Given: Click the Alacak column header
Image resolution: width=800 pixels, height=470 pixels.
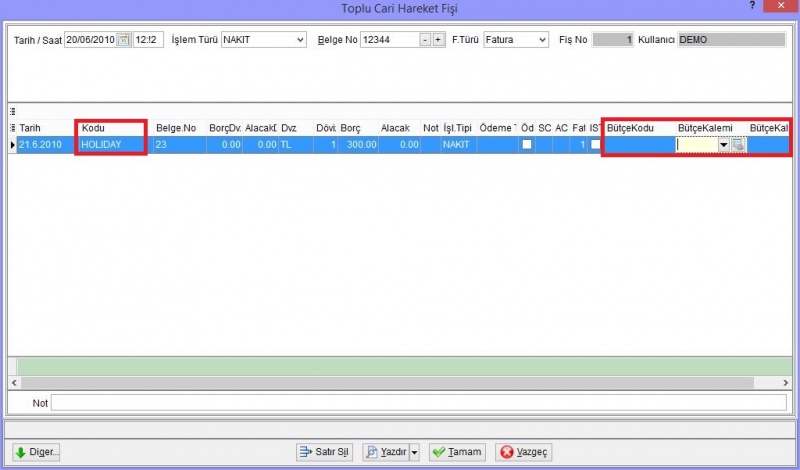Looking at the screenshot, I should click(x=399, y=128).
